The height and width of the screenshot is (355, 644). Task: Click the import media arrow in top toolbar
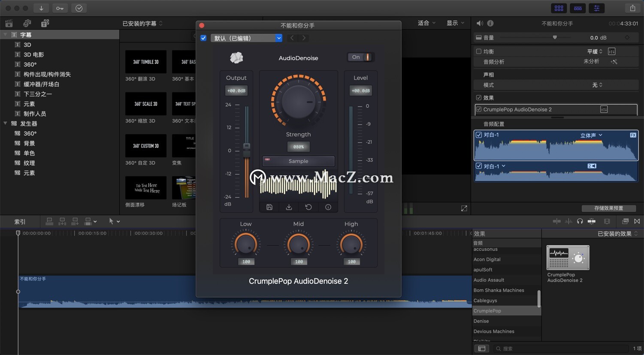pos(41,8)
